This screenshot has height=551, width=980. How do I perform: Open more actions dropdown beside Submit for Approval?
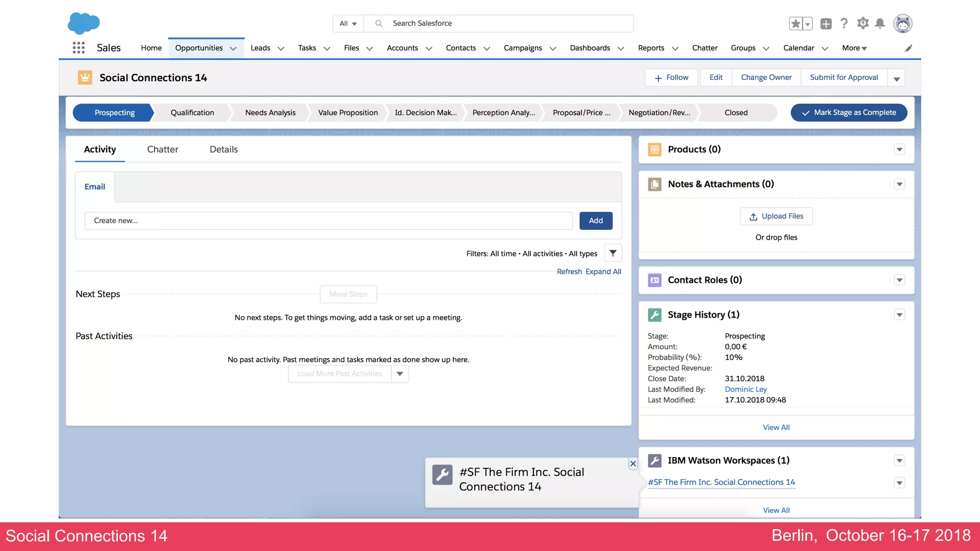click(x=896, y=78)
